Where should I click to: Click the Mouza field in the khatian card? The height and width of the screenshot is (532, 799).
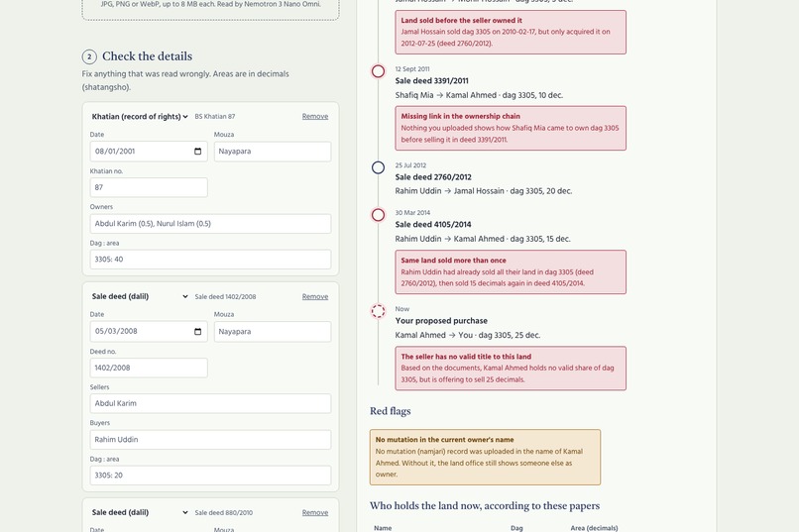273,152
